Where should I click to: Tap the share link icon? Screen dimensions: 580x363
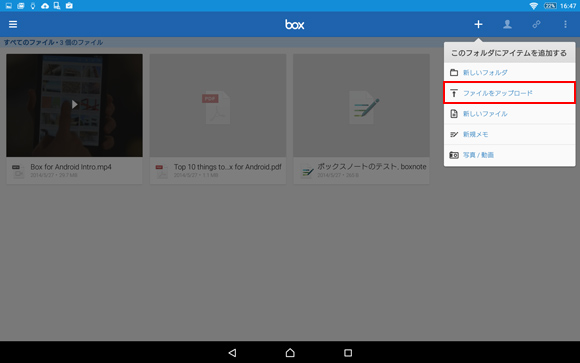[536, 24]
